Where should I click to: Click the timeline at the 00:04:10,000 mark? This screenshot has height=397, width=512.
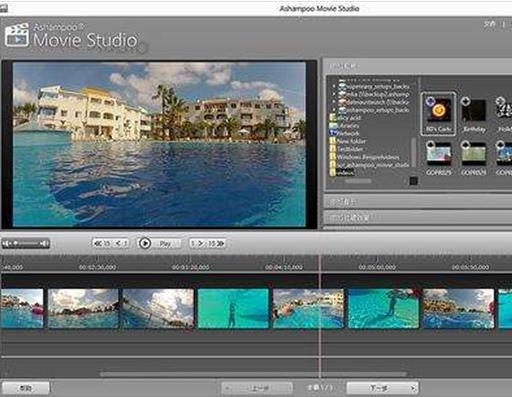click(284, 267)
